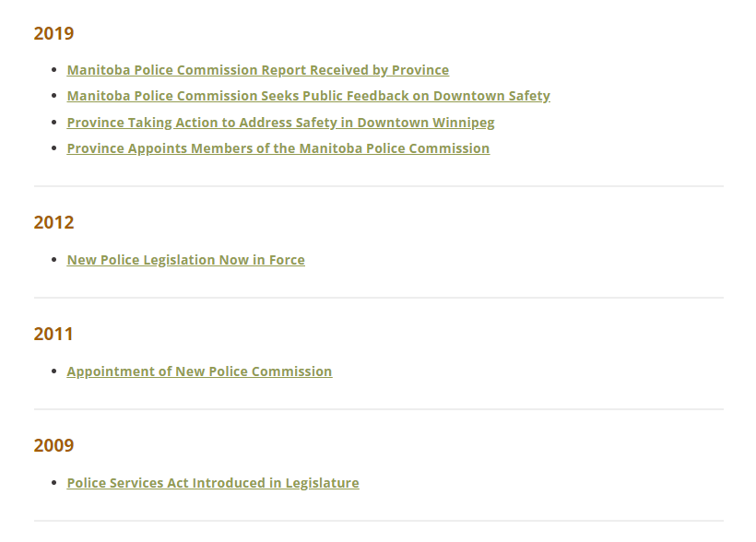Screen dimensions: 756x542
Task: Open Appointment of New Police Commission link
Action: tap(200, 371)
